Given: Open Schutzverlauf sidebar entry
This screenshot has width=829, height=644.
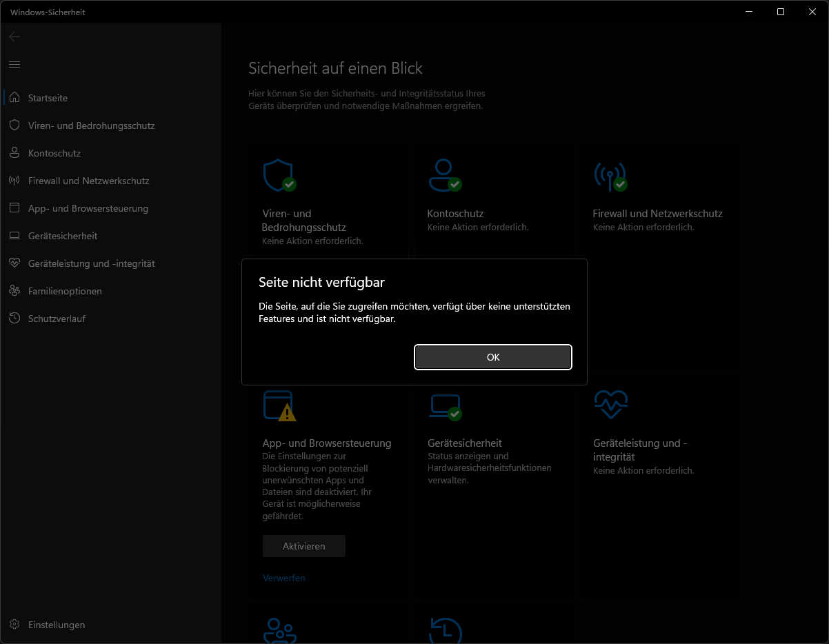Looking at the screenshot, I should 110,319.
